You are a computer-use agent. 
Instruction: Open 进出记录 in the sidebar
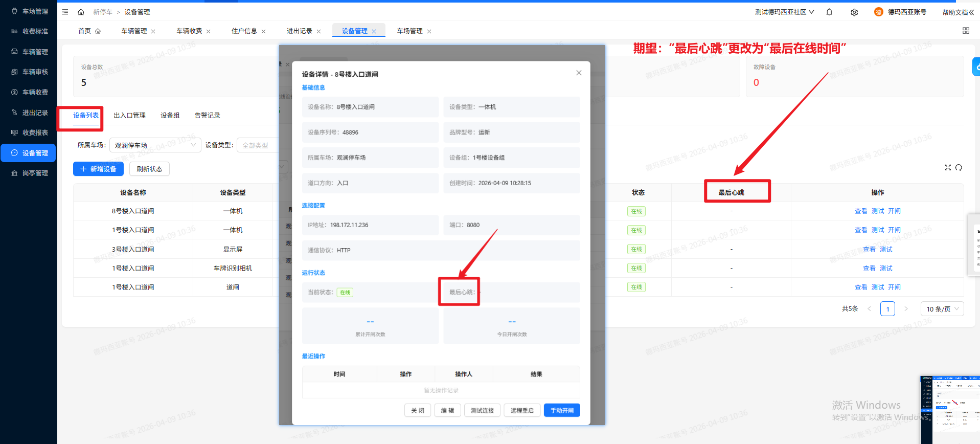point(29,113)
